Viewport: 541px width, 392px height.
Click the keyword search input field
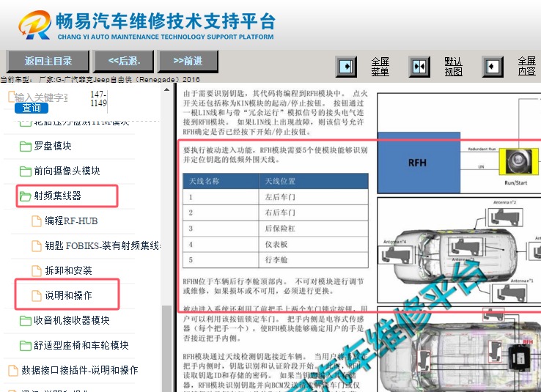click(41, 97)
